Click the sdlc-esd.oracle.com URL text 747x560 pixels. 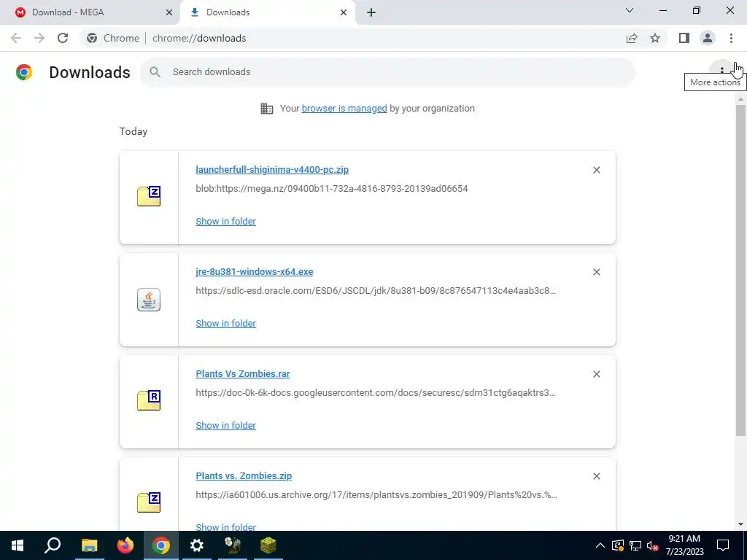pyautogui.click(x=376, y=290)
